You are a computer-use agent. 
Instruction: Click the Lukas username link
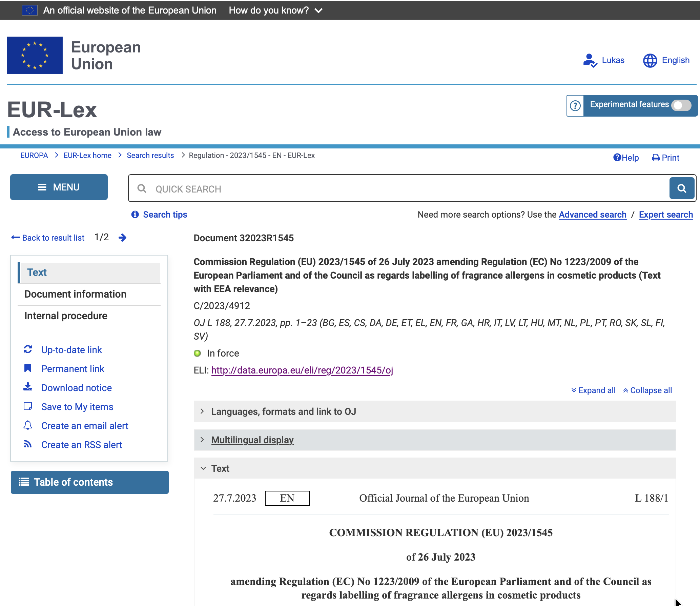[613, 60]
